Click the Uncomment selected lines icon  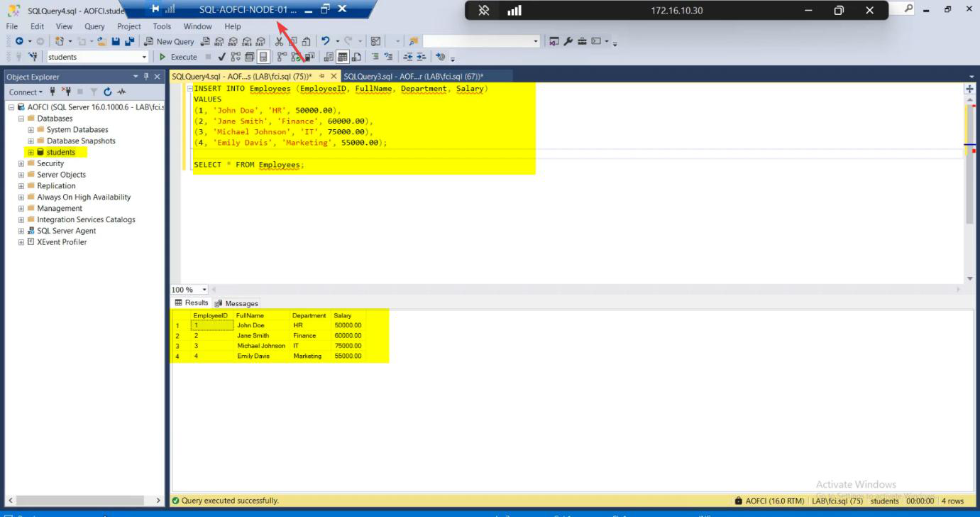point(389,57)
